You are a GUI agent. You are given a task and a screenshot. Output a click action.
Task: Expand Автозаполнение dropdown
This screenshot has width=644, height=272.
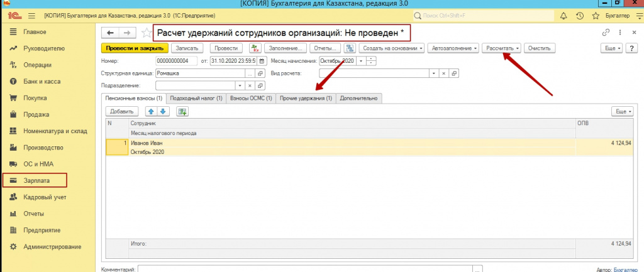454,48
